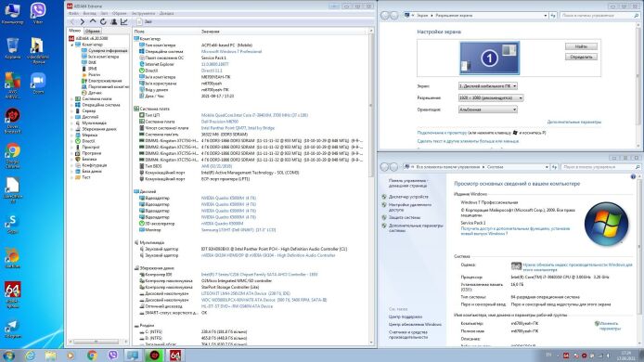This screenshot has height=362, width=644.
Task: Open the Skype desktop shortcut
Action: 12,224
